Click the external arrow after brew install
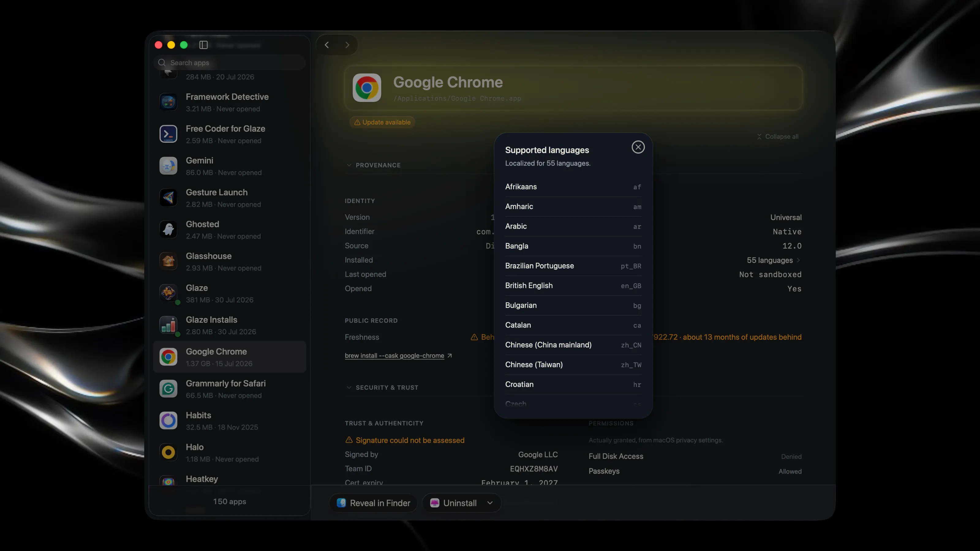 [450, 355]
